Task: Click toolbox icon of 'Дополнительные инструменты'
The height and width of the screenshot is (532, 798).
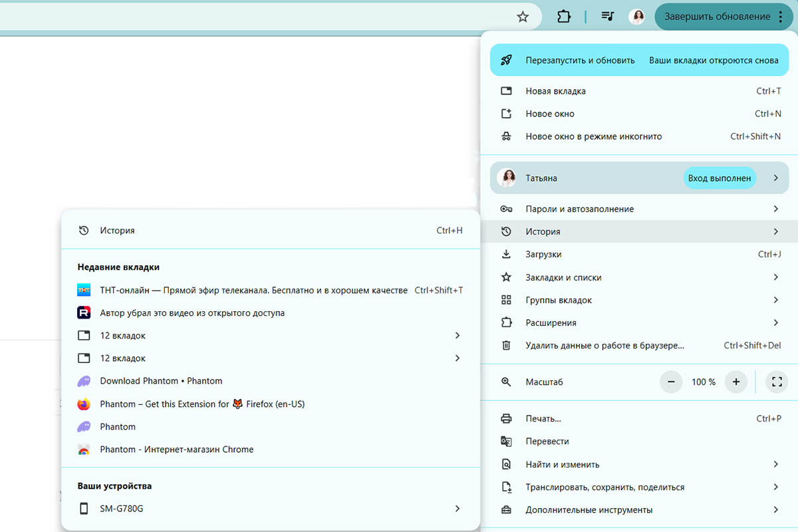Action: 506,509
